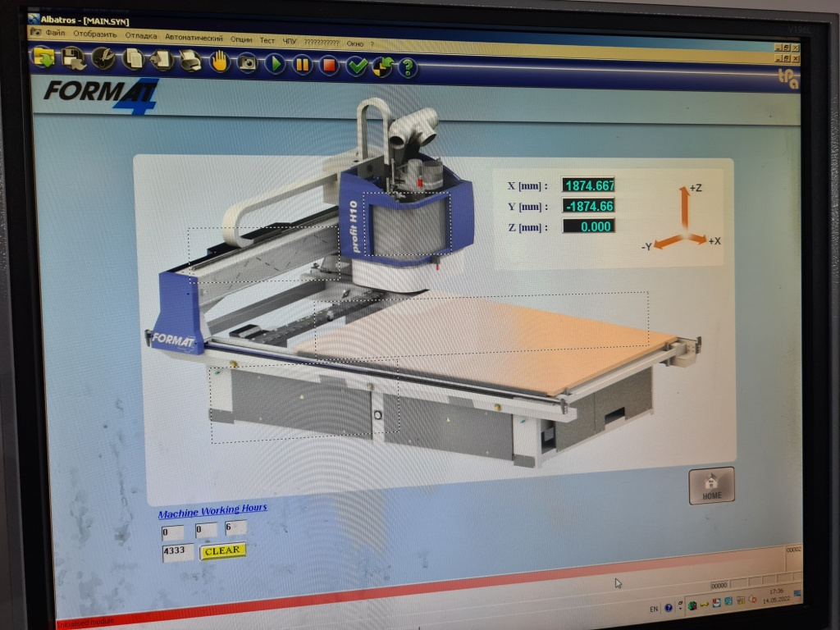Click the printer icon in toolbar

[190, 60]
